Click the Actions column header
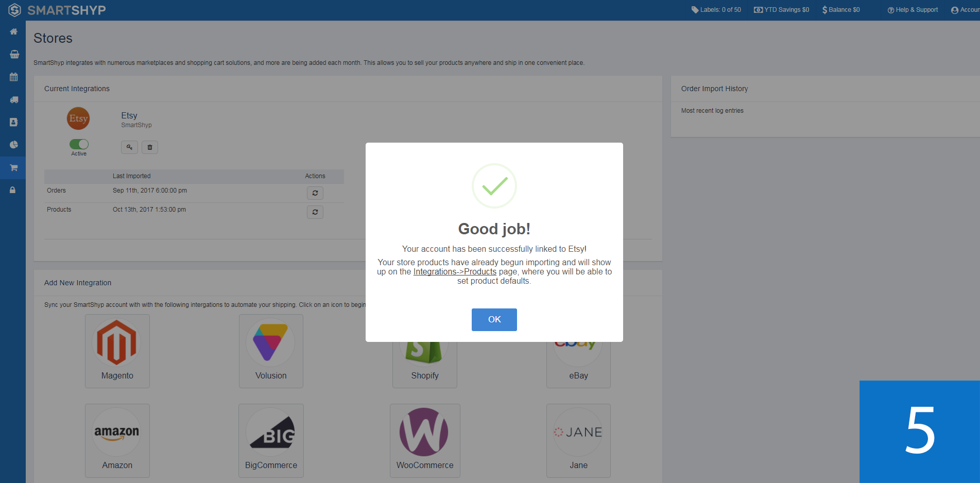 click(x=315, y=176)
